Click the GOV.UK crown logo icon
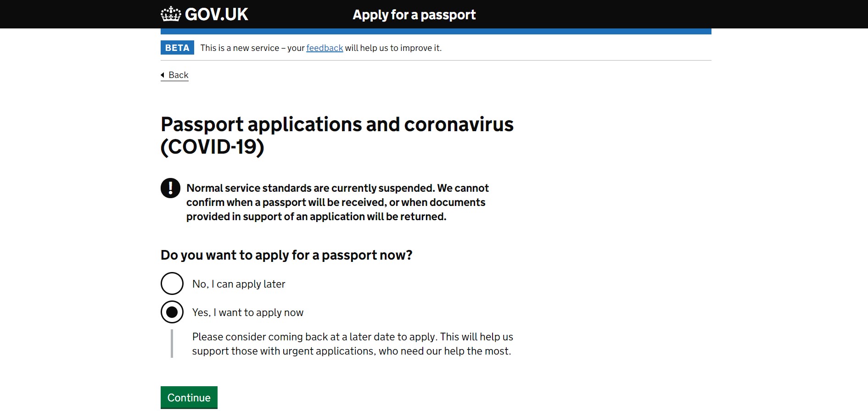868x411 pixels. tap(171, 14)
